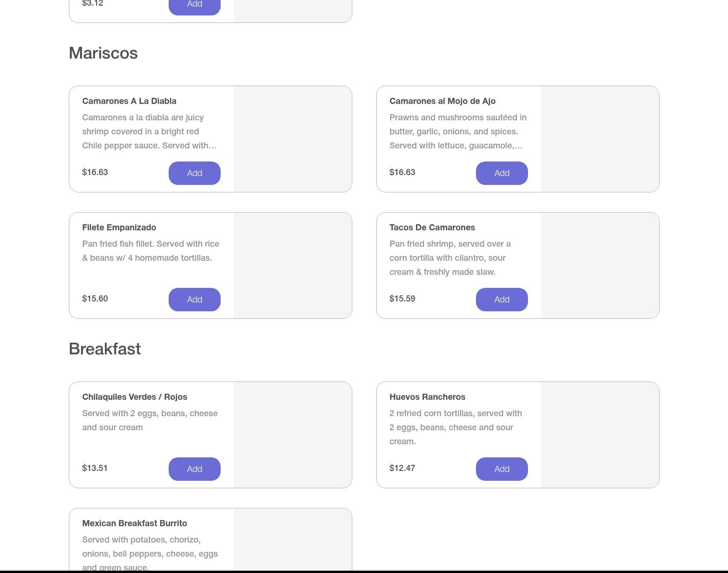
Task: Click Filete Empanizado image placeholder
Action: click(293, 265)
